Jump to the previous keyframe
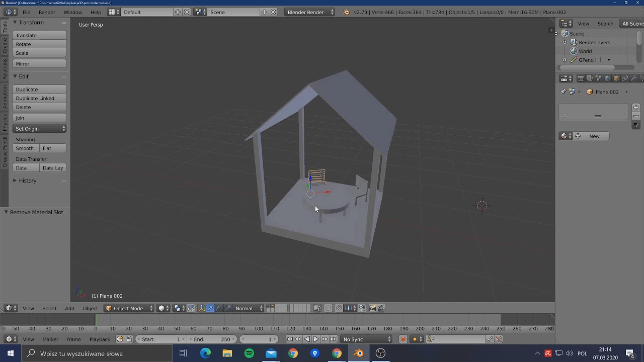The height and width of the screenshot is (362, 644). tap(298, 339)
